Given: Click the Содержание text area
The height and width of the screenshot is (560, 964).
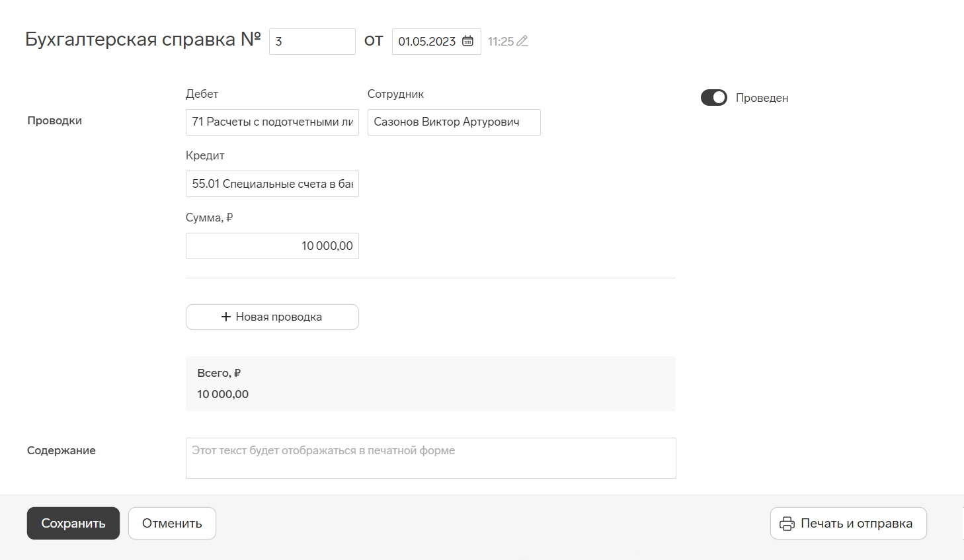Looking at the screenshot, I should click(x=431, y=458).
